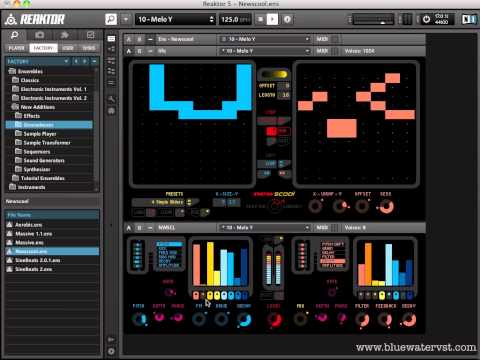
Task: Click the blue pattern in left sequencer grid
Action: [x=208, y=113]
